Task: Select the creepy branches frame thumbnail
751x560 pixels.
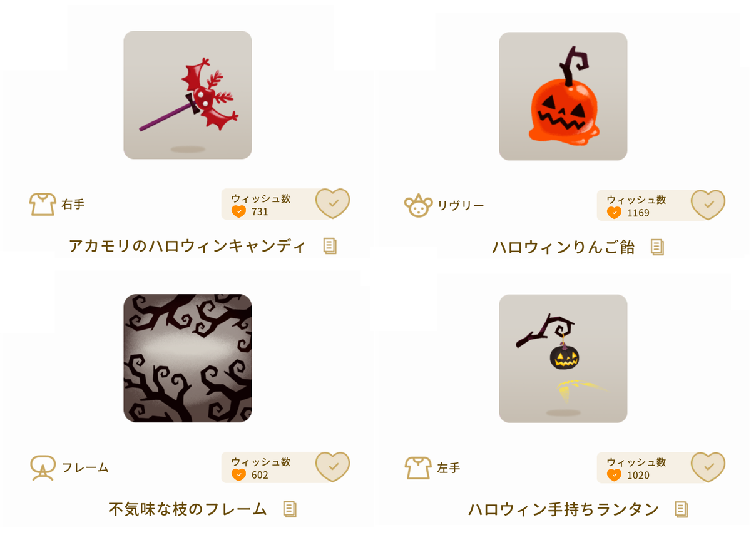Action: point(188,358)
